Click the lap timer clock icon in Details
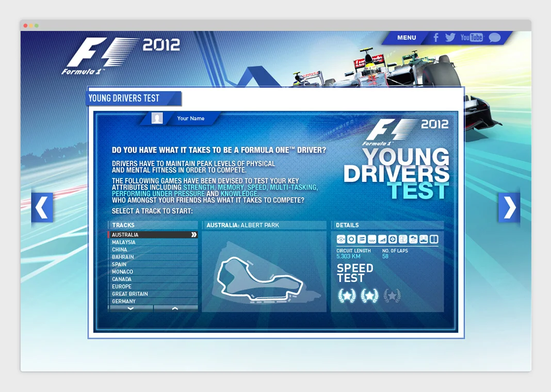The image size is (551, 392). pyautogui.click(x=403, y=239)
